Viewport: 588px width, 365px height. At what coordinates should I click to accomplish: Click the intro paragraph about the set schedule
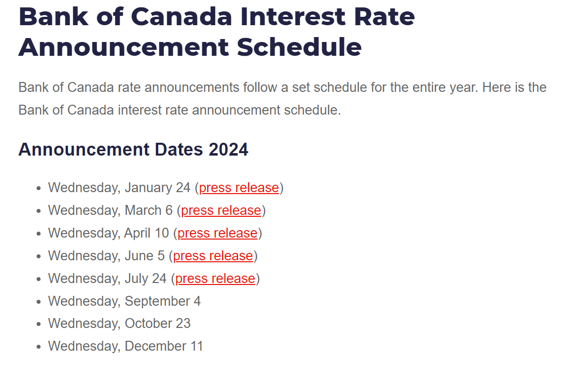pos(282,98)
